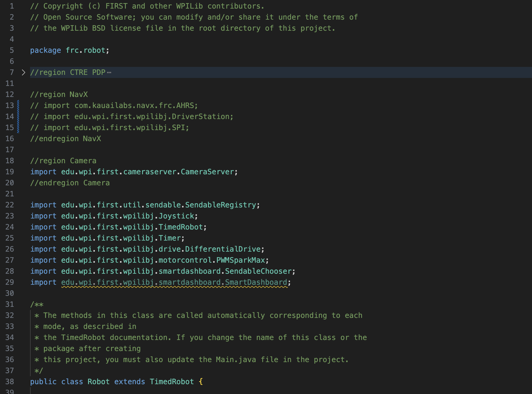
Task: Click the commented-out AHRS import on line 13
Action: click(114, 105)
